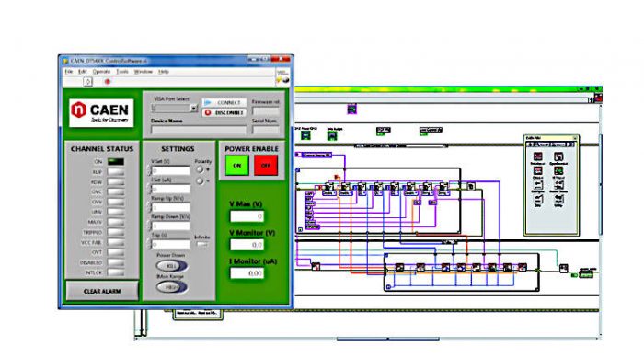Click the VI icon in top corner
This screenshot has width=644, height=359.
pyautogui.click(x=282, y=72)
